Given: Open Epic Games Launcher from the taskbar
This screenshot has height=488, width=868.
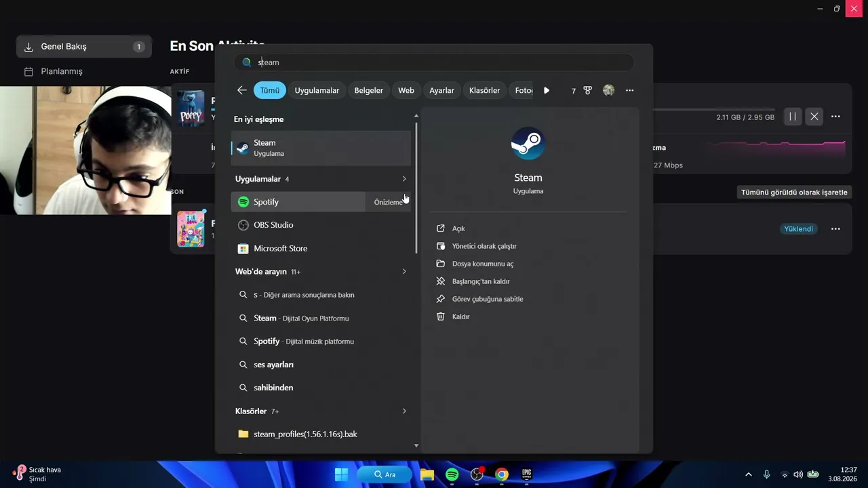Looking at the screenshot, I should click(x=527, y=474).
